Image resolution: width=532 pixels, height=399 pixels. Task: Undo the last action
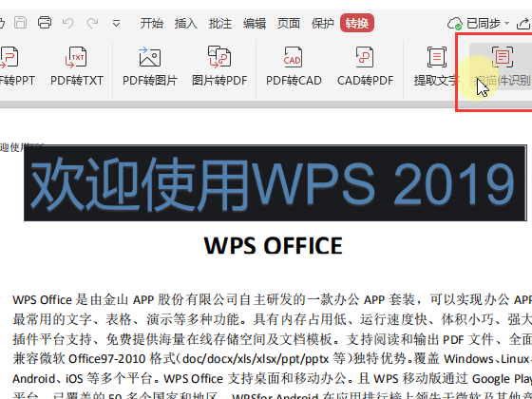68,23
